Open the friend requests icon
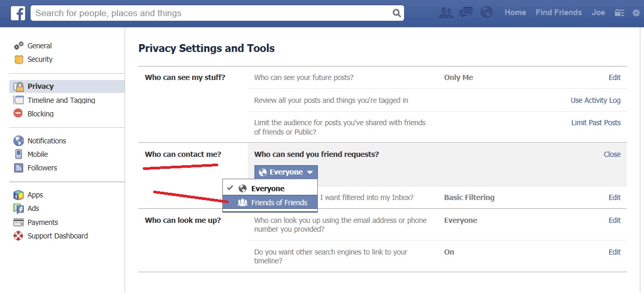Viewport: 644px width, 293px height. point(446,13)
